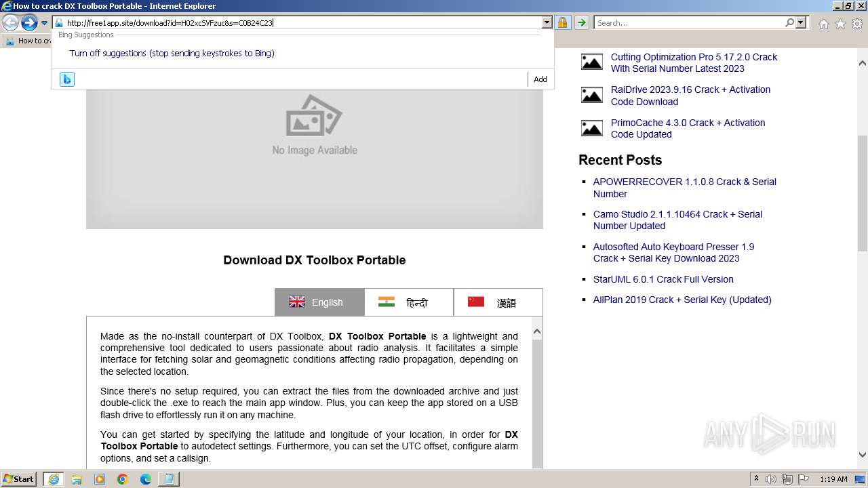
Task: Click the browser Forward button
Action: [29, 23]
